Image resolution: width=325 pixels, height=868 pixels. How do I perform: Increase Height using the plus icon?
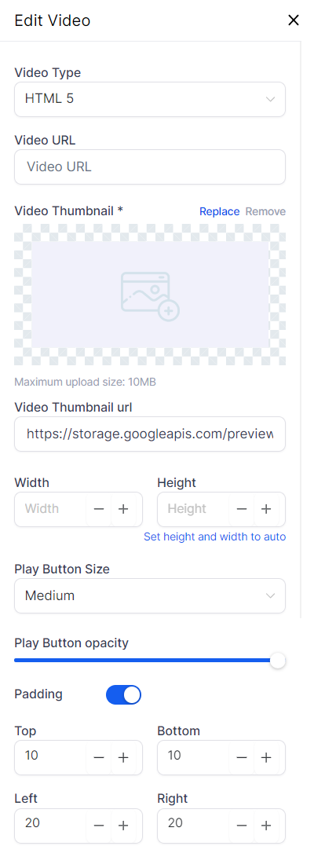[266, 509]
